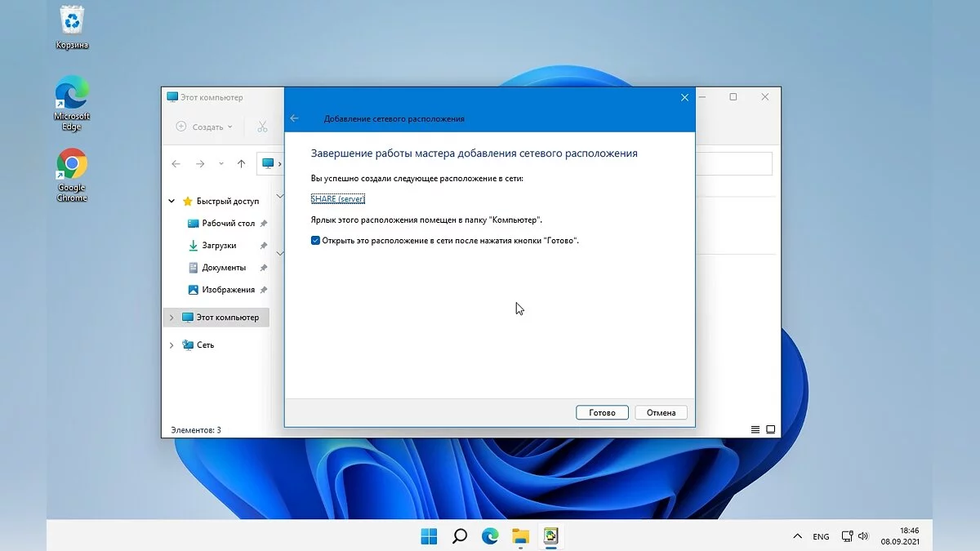Click the back arrow in the wizard header
This screenshot has width=980, height=551.
295,118
